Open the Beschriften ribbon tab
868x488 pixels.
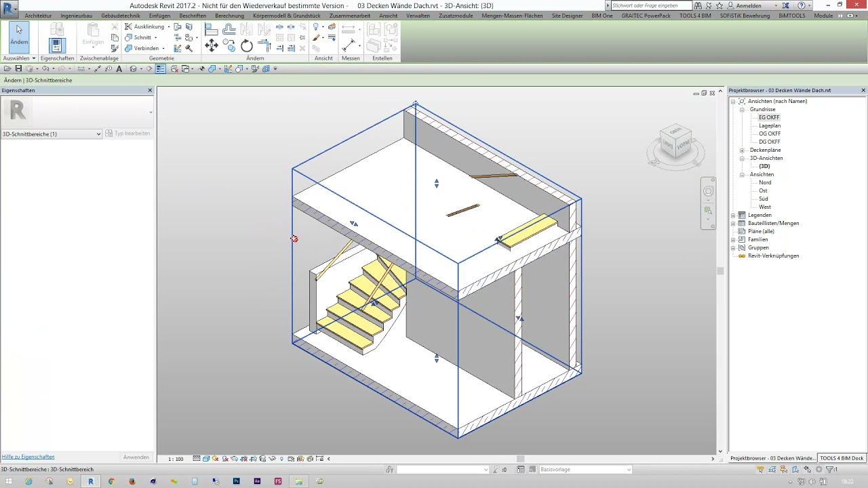tap(193, 16)
